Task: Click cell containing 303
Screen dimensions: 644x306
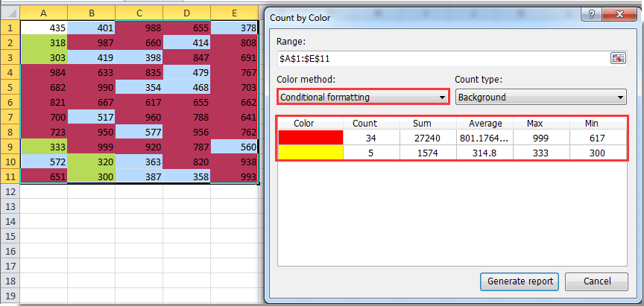Action: click(44, 57)
